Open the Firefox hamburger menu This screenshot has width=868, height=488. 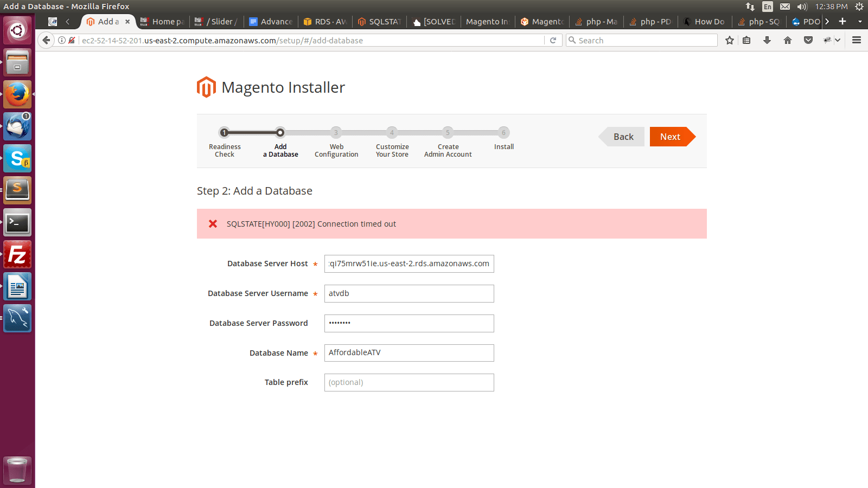(x=857, y=40)
